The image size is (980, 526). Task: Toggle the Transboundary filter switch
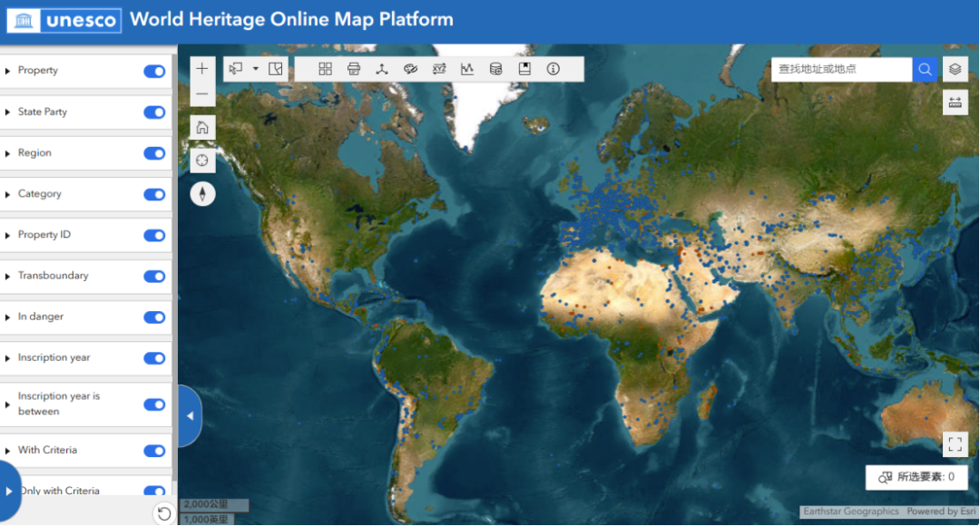(x=154, y=276)
